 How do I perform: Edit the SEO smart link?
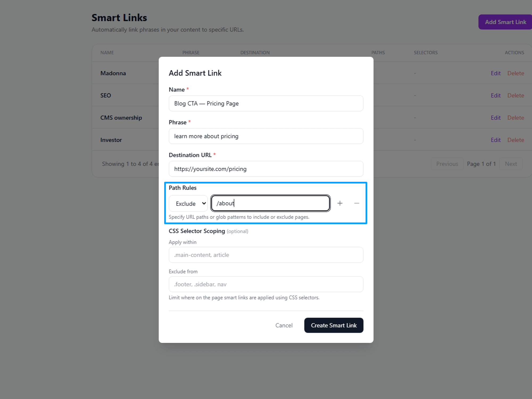coord(496,95)
